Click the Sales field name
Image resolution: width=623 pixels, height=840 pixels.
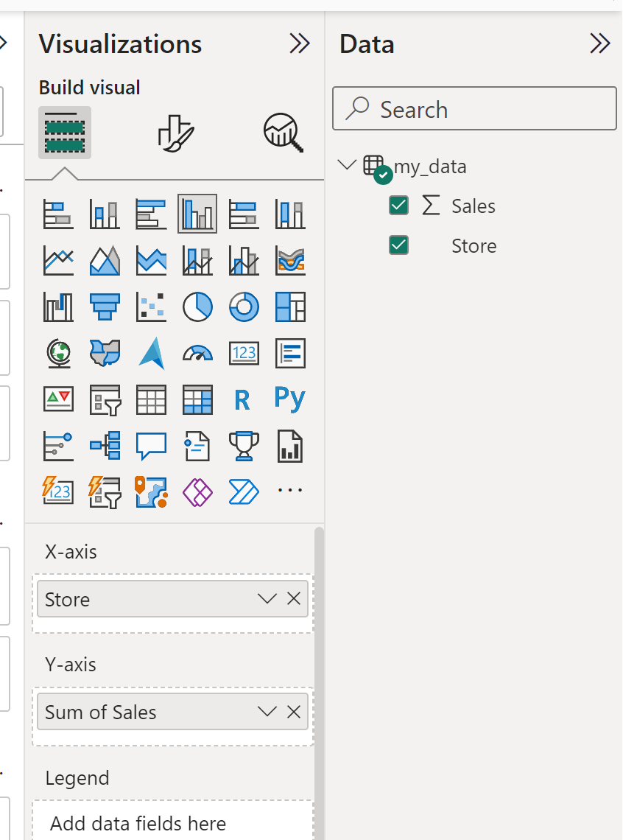(473, 206)
